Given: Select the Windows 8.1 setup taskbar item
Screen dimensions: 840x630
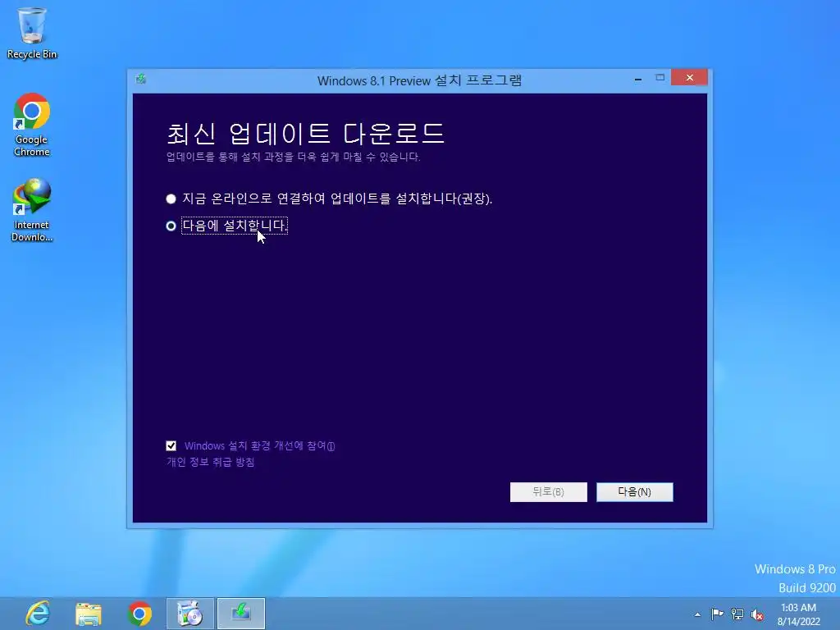Looking at the screenshot, I should click(x=241, y=614).
